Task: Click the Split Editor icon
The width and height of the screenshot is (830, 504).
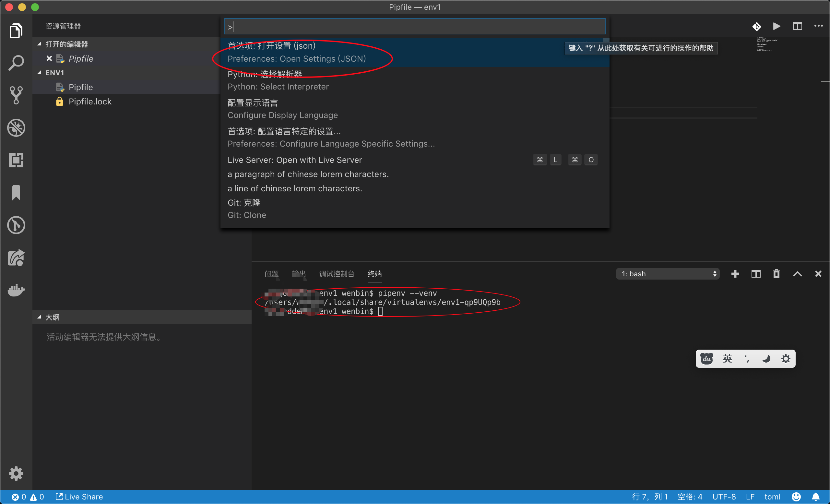Action: pos(797,26)
